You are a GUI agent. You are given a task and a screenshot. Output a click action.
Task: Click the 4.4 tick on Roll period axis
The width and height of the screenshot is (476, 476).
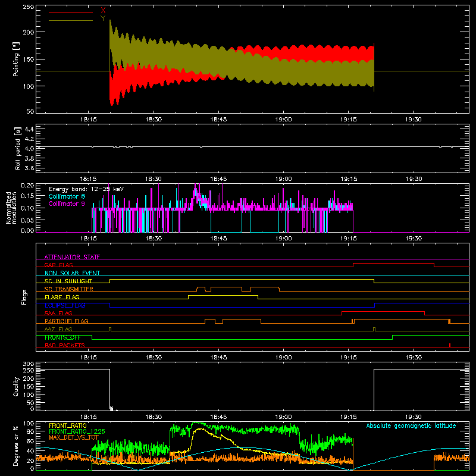coord(29,129)
